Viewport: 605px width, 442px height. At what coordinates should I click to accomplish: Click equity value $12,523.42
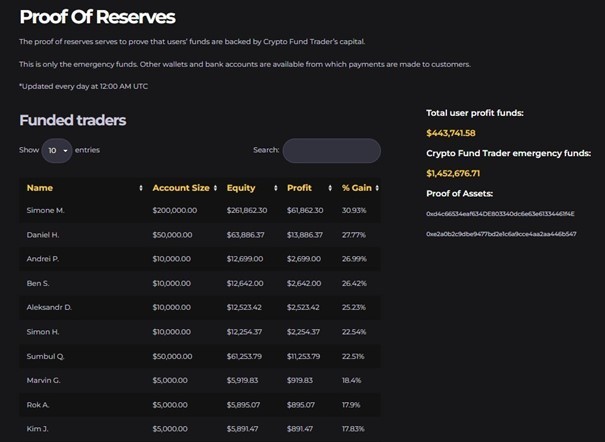[x=244, y=307]
